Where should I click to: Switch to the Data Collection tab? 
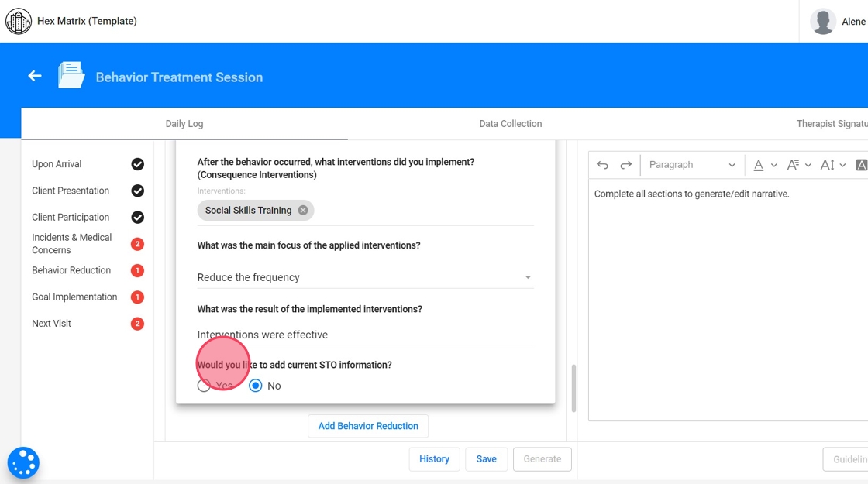pos(510,124)
